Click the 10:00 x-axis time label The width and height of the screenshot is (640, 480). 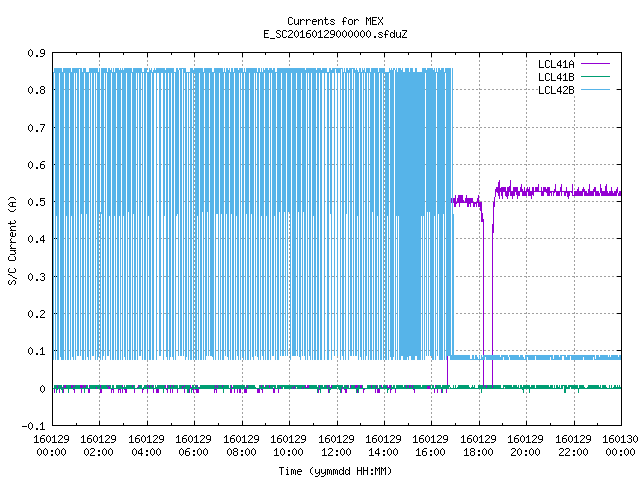(x=288, y=452)
